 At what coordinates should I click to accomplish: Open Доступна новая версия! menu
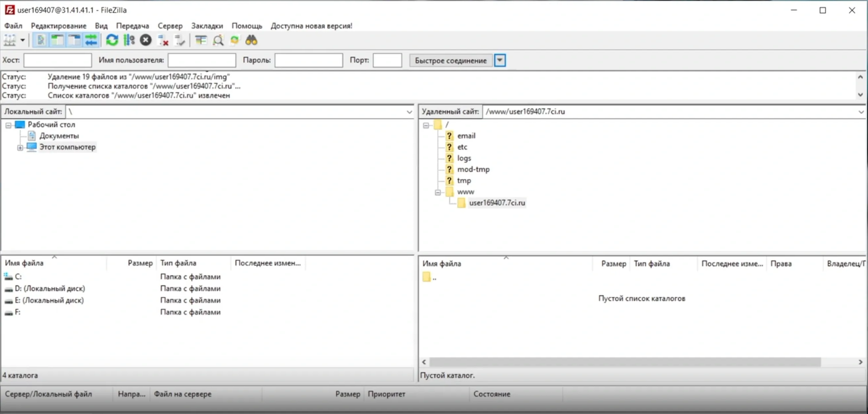311,26
